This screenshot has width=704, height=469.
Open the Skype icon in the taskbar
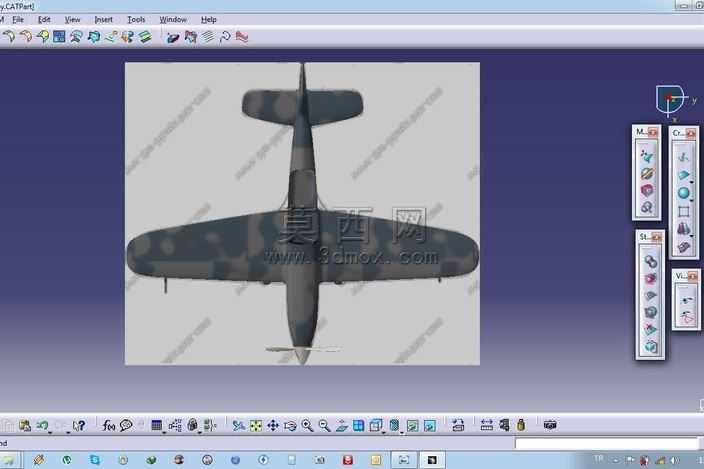pos(95,460)
